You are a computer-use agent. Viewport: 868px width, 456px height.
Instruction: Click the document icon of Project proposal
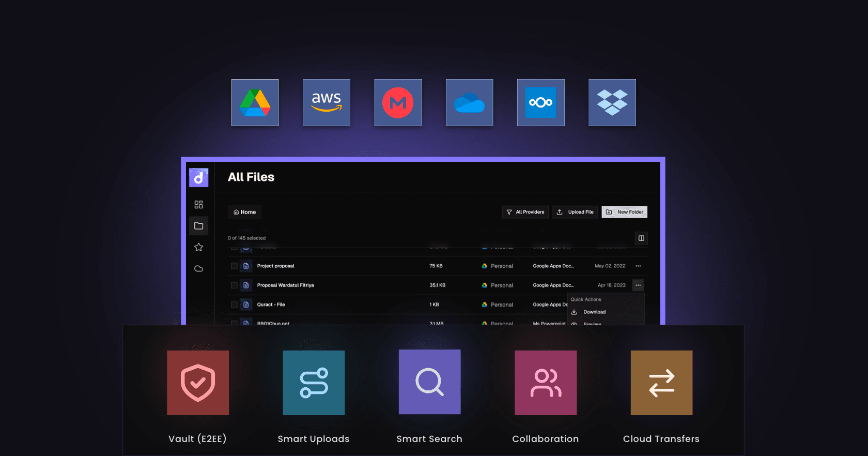[x=246, y=266]
